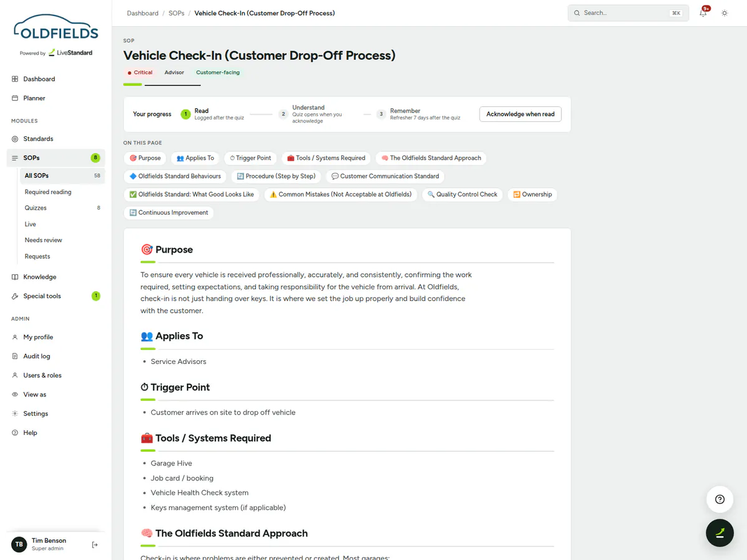Image resolution: width=747 pixels, height=560 pixels.
Task: Jump to Tools / Systems Required chip
Action: [x=326, y=158]
